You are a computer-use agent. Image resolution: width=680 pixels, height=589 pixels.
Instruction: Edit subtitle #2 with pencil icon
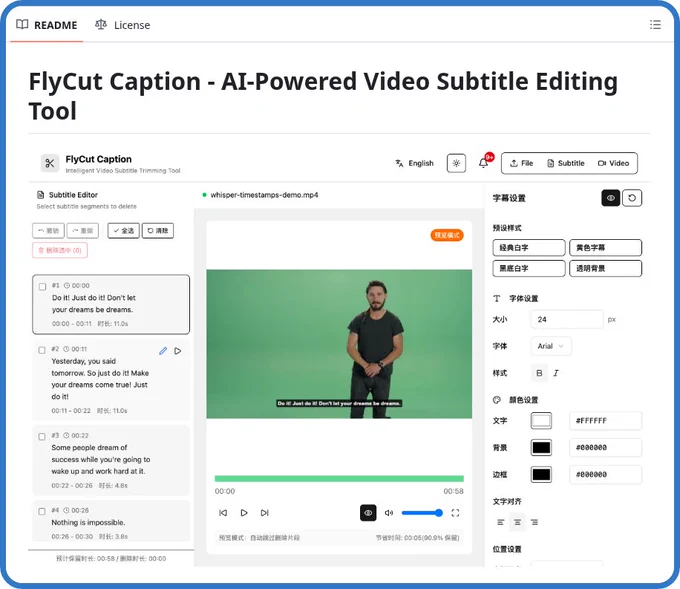coord(163,351)
